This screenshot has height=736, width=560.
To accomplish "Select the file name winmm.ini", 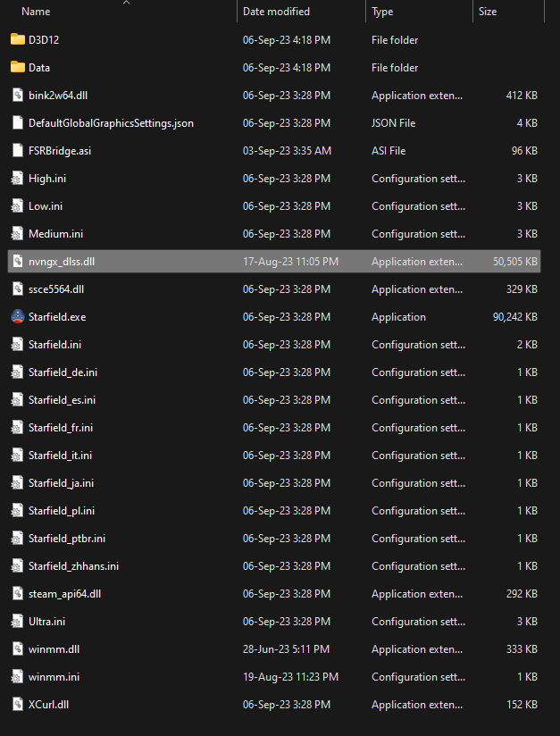I will [x=54, y=677].
